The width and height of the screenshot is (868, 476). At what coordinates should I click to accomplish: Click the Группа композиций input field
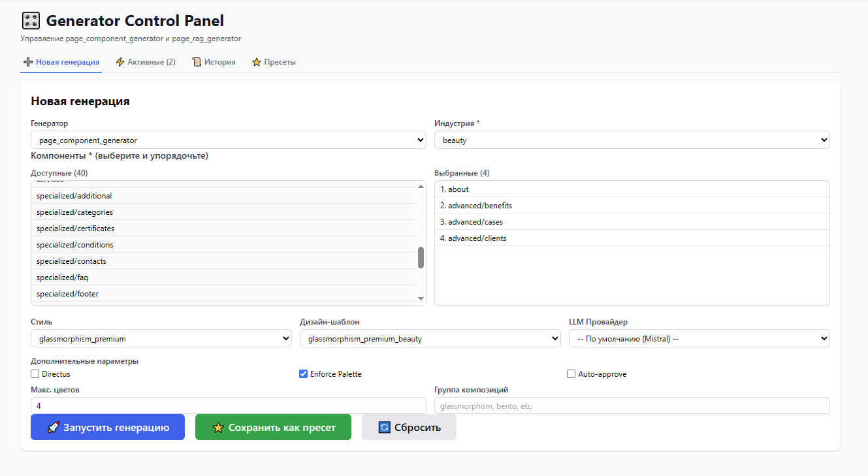click(632, 405)
